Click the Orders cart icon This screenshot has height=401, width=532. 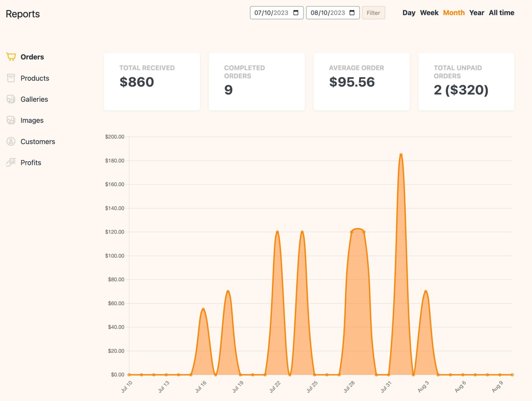pyautogui.click(x=11, y=57)
